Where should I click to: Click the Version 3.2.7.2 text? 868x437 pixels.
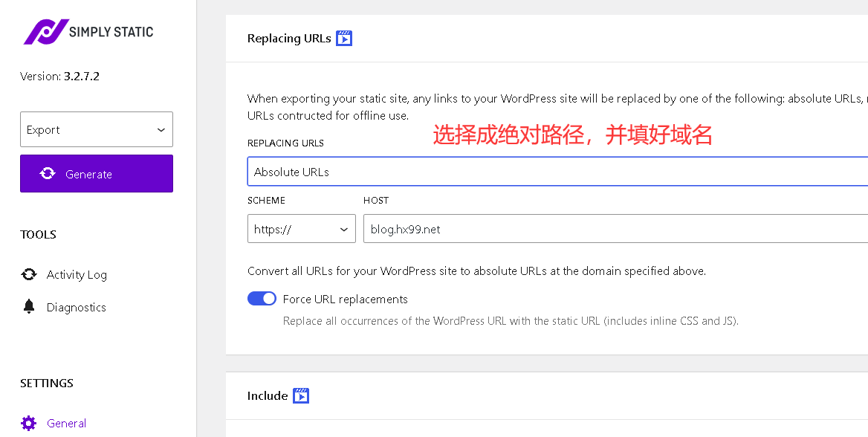[59, 77]
